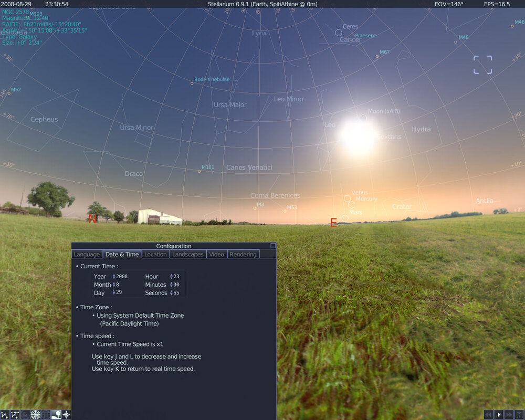Toggle ground landscape display icon
525x420 pixels.
(56, 415)
